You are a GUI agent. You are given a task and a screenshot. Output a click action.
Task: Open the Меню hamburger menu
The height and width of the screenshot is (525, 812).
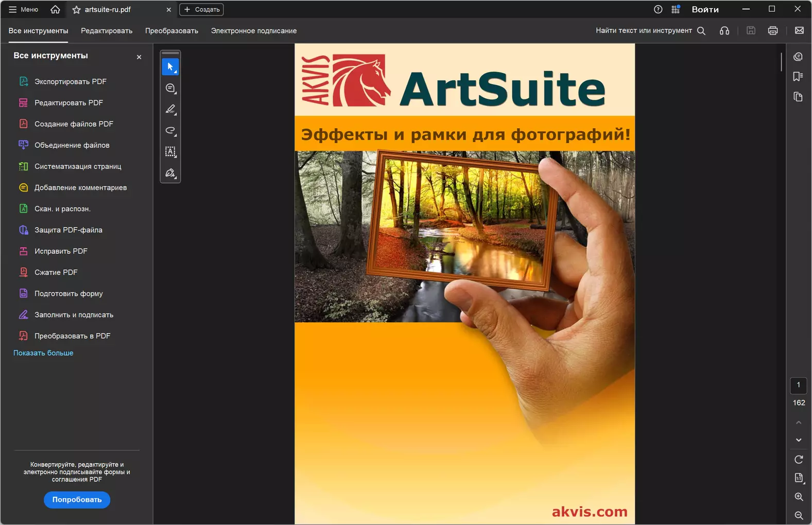click(24, 9)
